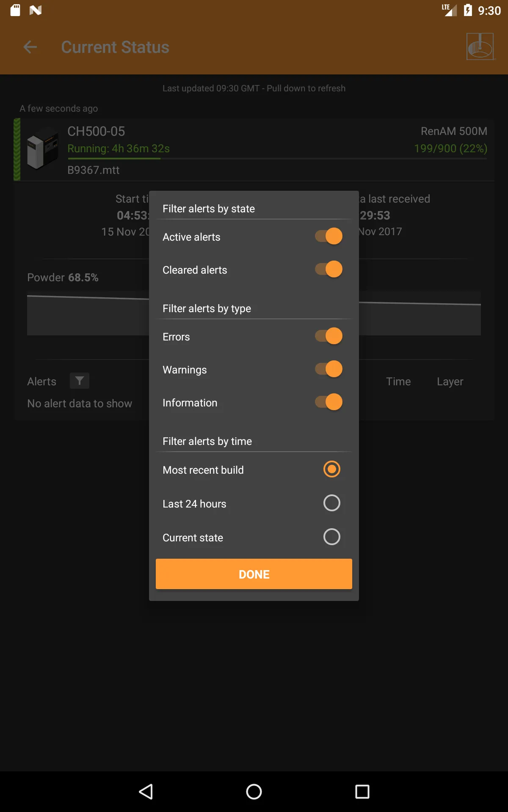Tap the Time column header

(x=398, y=381)
